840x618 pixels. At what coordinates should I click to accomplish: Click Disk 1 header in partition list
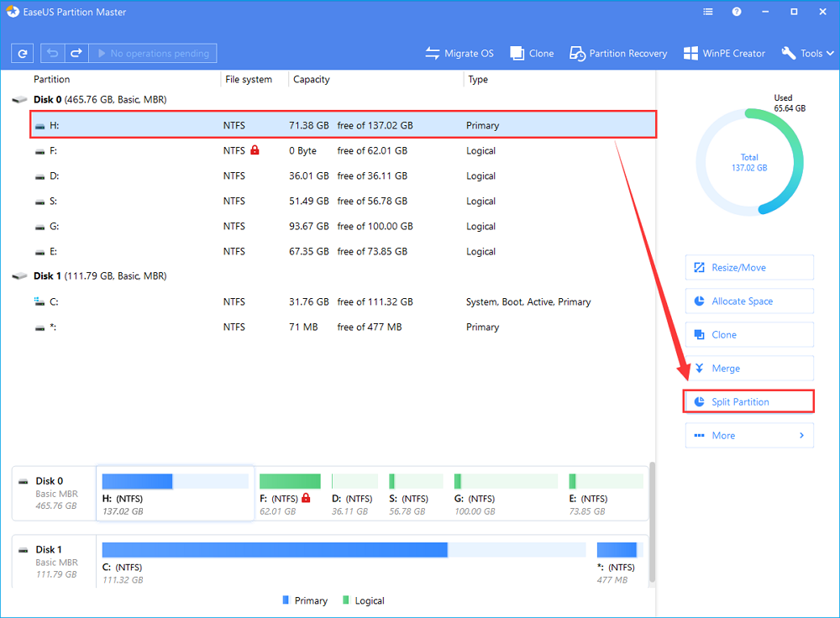pyautogui.click(x=100, y=275)
